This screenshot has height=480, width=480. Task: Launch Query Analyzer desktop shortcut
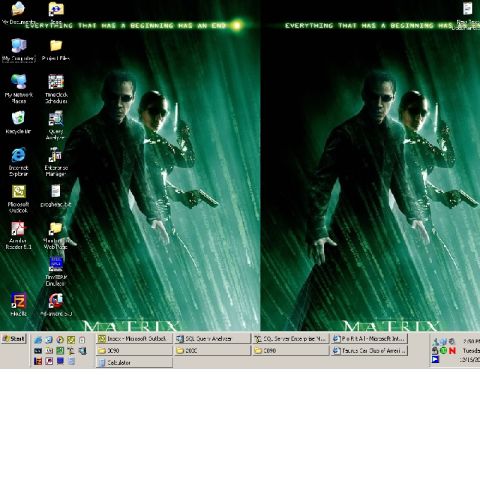(55, 125)
